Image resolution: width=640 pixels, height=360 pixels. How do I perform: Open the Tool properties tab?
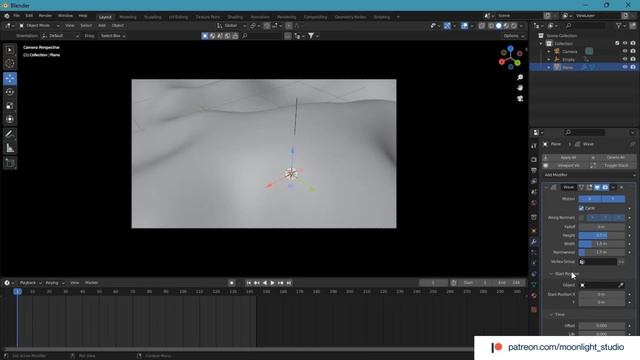click(534, 146)
